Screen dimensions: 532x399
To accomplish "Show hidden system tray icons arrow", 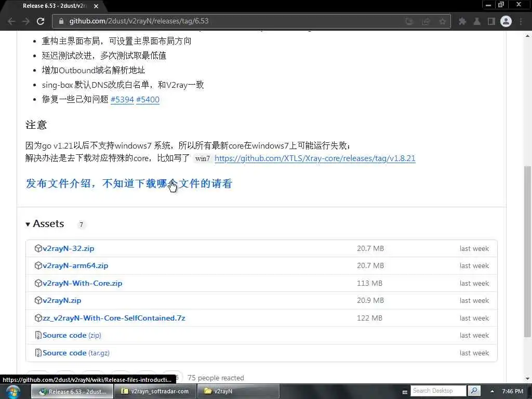I will click(492, 391).
